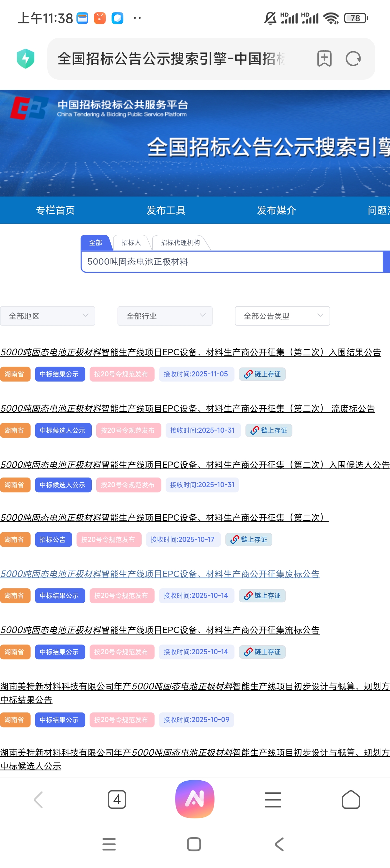Go back with browser back arrow

tap(39, 800)
